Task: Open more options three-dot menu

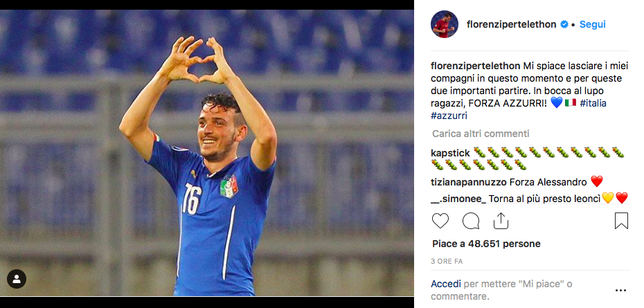Action: (620, 290)
